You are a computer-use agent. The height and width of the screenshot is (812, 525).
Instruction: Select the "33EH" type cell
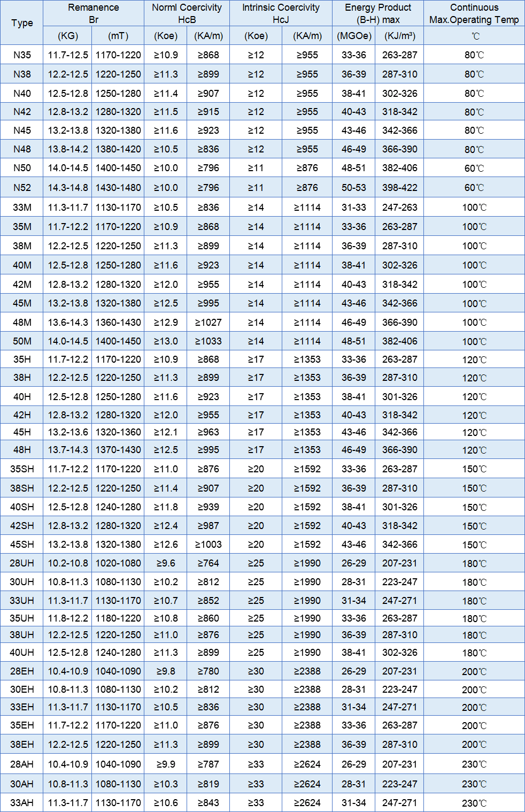click(x=22, y=707)
